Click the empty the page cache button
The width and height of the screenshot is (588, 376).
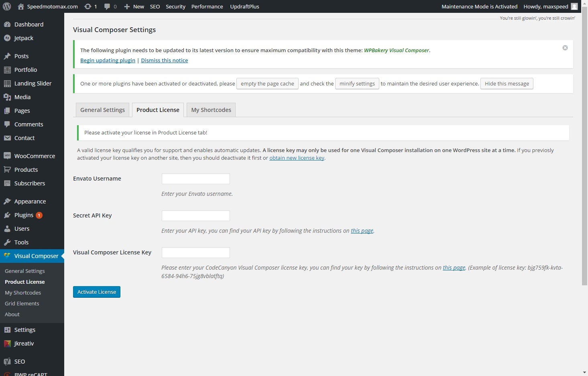coord(267,83)
